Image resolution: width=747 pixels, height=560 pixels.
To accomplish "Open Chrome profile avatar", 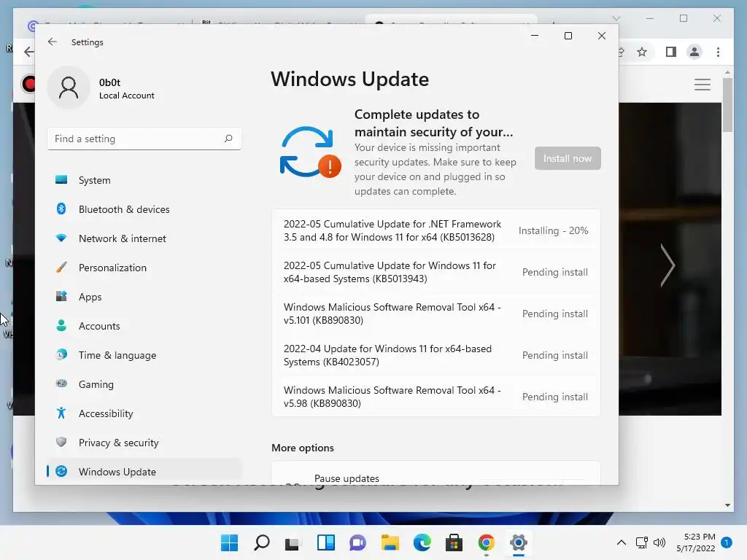I will click(x=694, y=52).
